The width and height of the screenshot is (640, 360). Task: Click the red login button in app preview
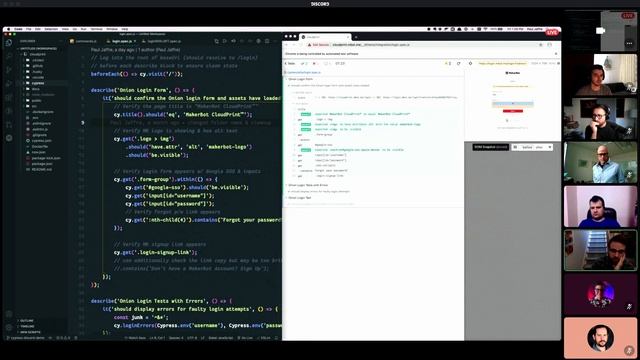coord(513,111)
